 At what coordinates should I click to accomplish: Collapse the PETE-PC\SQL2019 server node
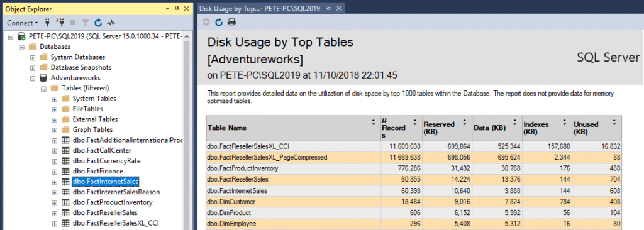11,36
